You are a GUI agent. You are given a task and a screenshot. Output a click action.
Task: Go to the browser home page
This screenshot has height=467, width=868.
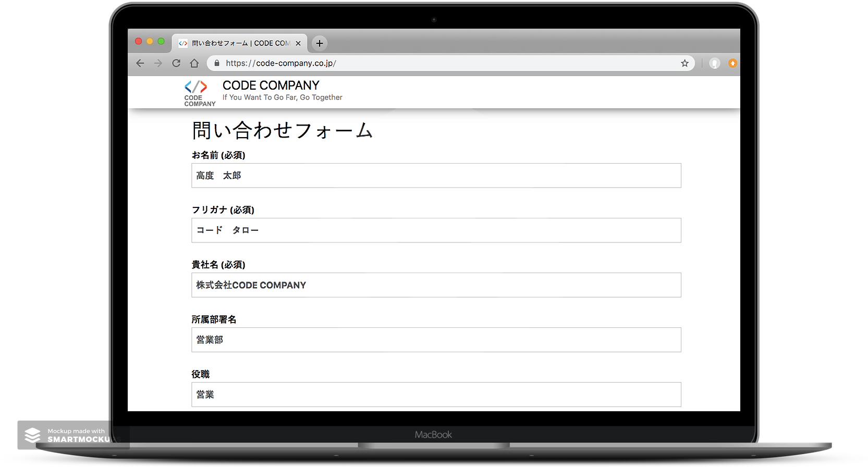(194, 63)
